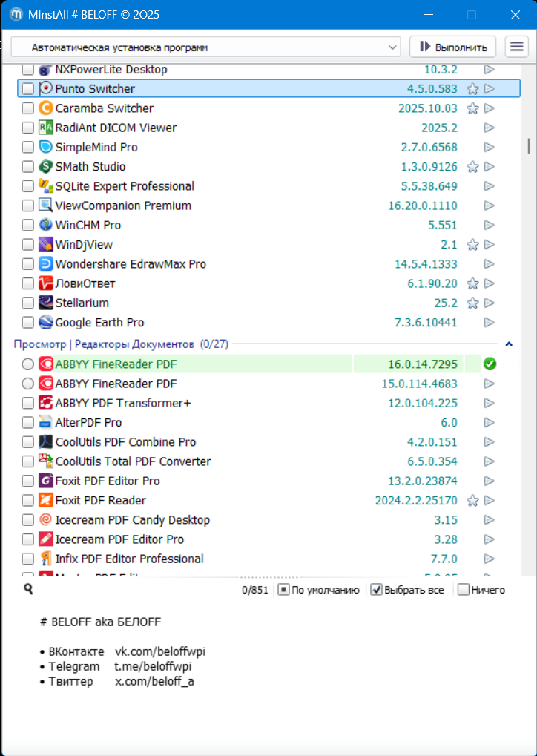The height and width of the screenshot is (756, 537).
Task: Click the SMath Studio application icon
Action: (45, 167)
